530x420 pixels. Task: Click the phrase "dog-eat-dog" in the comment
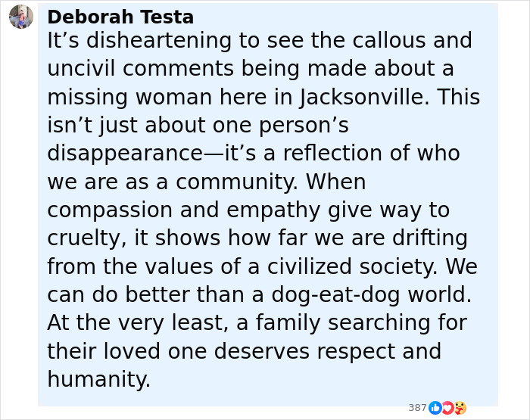[x=335, y=294]
